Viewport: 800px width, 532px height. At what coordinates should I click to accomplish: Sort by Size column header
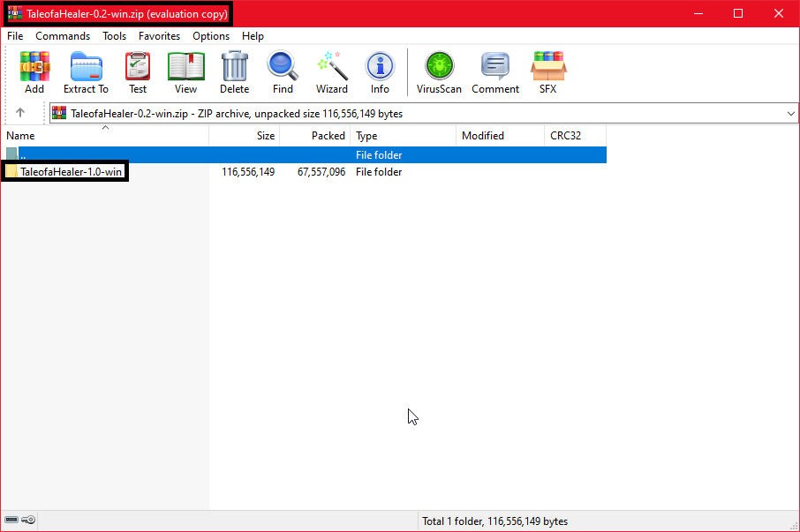(245, 136)
